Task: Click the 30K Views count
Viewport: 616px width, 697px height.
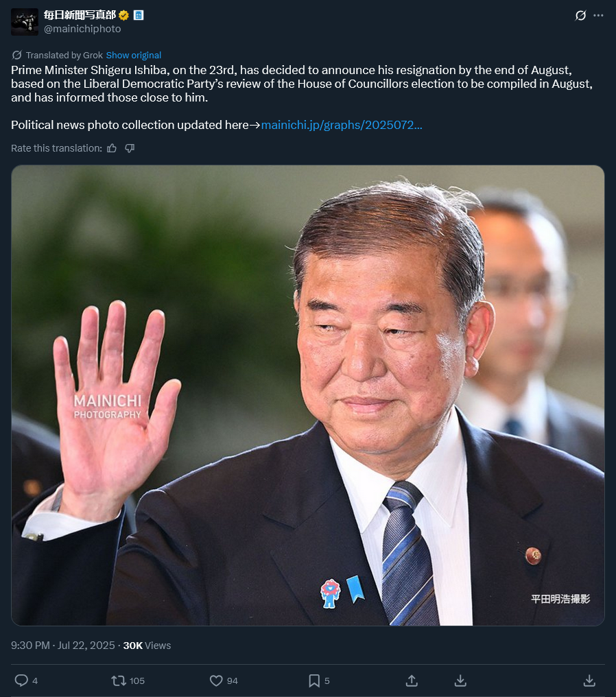Action: click(x=147, y=646)
